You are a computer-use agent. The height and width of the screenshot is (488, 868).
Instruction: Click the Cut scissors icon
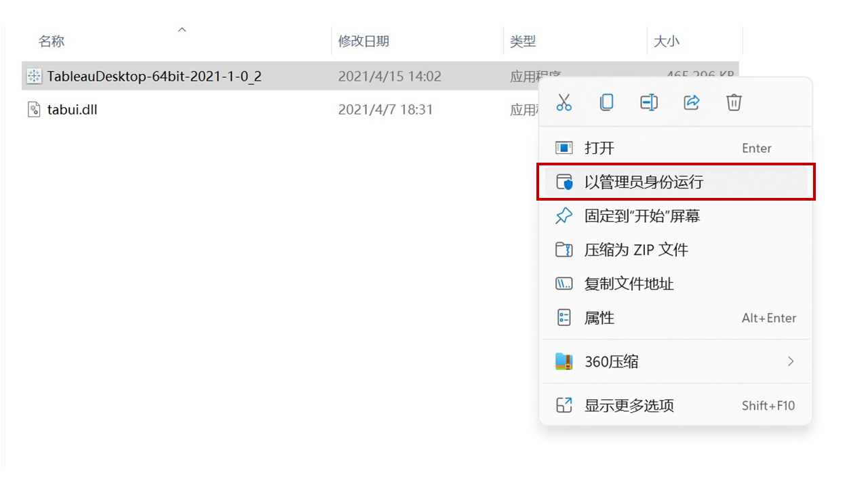tap(564, 102)
